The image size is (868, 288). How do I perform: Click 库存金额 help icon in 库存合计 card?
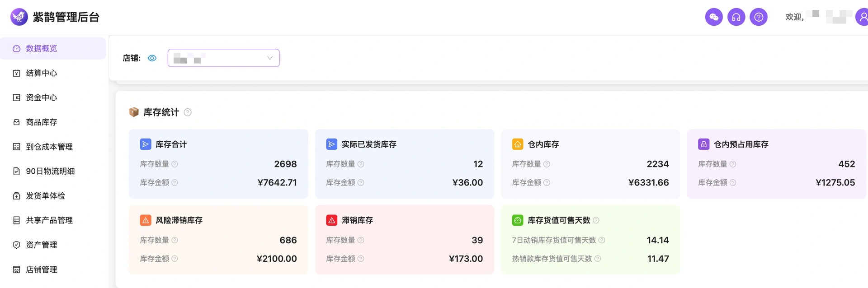click(175, 183)
